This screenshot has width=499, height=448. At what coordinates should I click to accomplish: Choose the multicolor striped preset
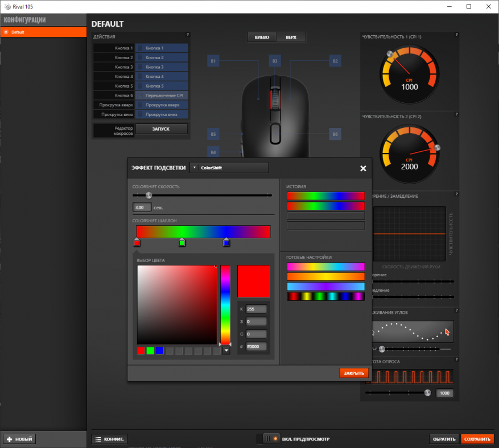coord(325,296)
